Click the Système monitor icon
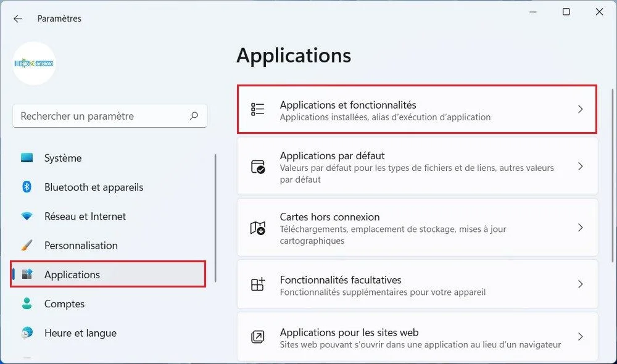 tap(27, 158)
